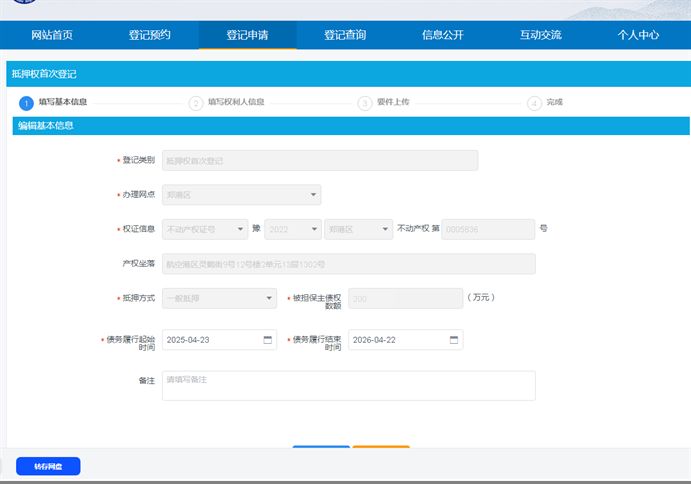Expand the district dropdown beside the year
Viewport: 691px width, 484px height.
tap(358, 229)
